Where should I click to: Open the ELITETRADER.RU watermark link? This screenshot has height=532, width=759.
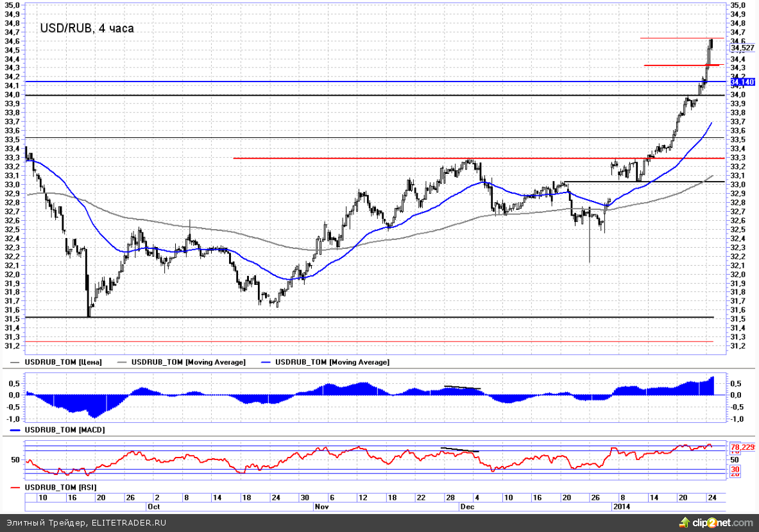click(128, 522)
